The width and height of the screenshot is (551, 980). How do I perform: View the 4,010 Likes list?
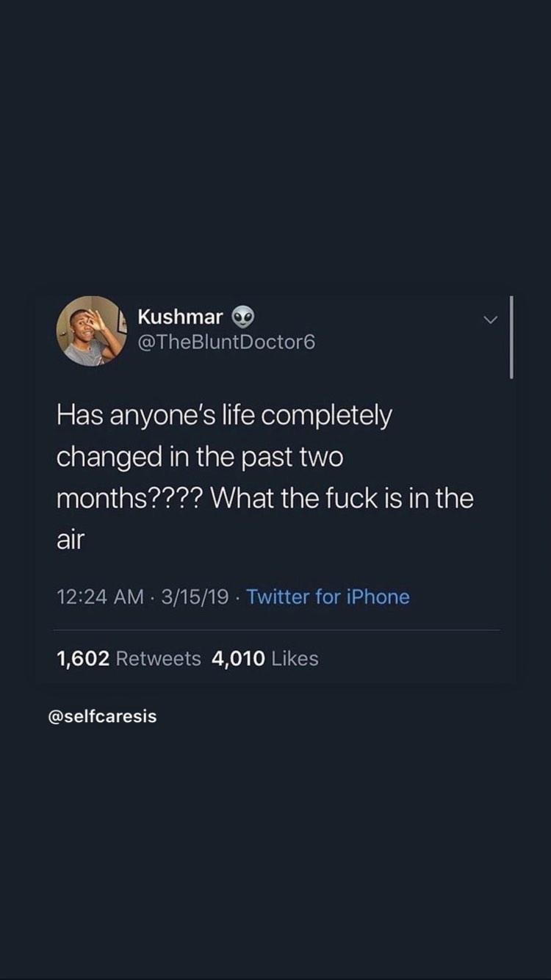tap(265, 658)
